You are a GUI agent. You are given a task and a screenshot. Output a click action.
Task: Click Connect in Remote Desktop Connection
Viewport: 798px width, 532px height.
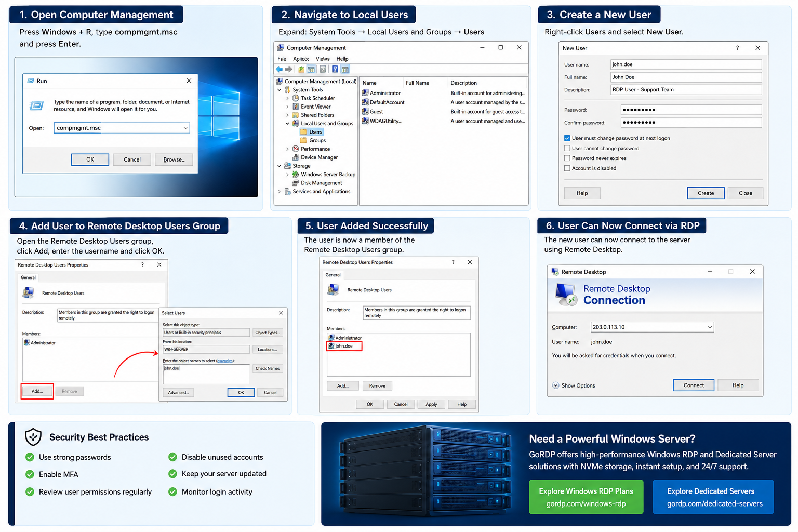(694, 385)
